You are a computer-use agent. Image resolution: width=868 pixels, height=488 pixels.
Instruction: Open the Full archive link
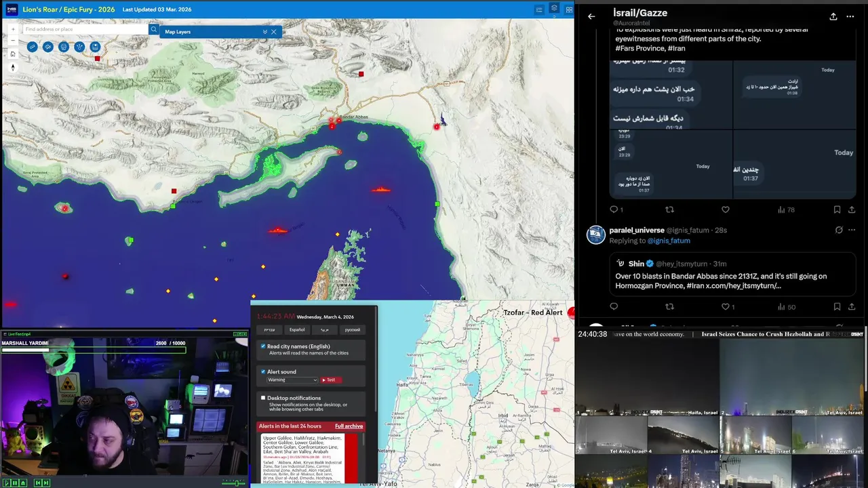(349, 426)
